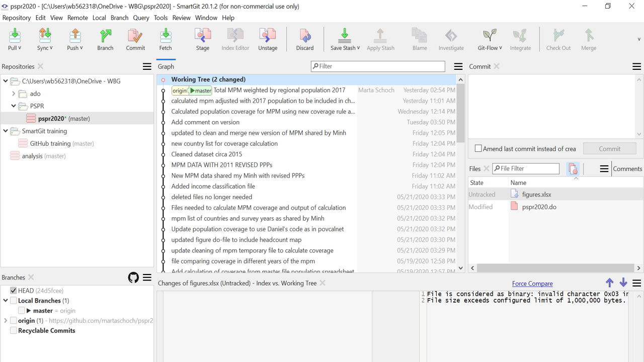Click GitHub icon in Branches panel
Screen dimensions: 644x362
point(133,278)
